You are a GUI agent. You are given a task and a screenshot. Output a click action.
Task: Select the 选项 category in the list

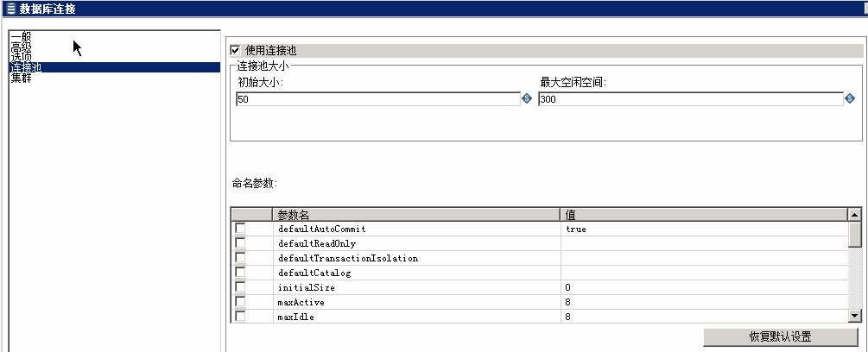point(115,58)
